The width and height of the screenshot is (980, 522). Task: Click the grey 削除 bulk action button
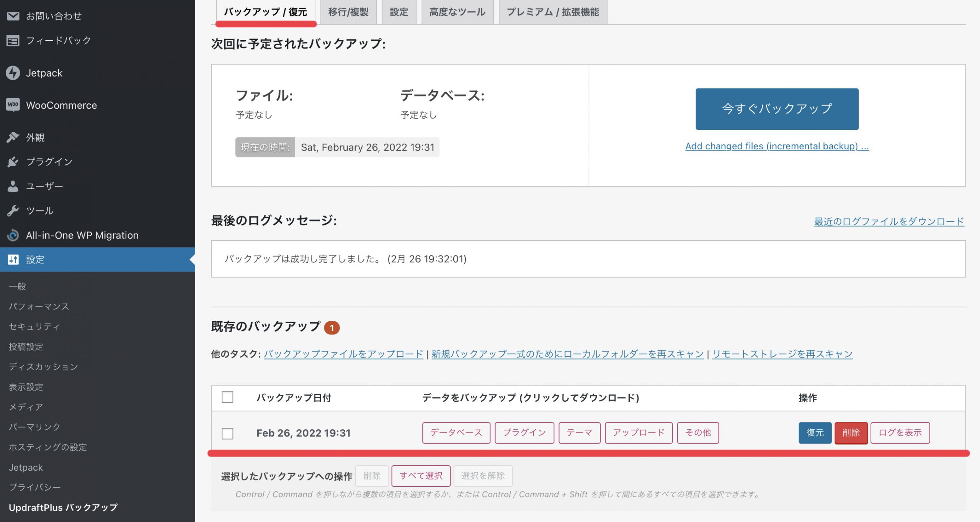[x=372, y=476]
